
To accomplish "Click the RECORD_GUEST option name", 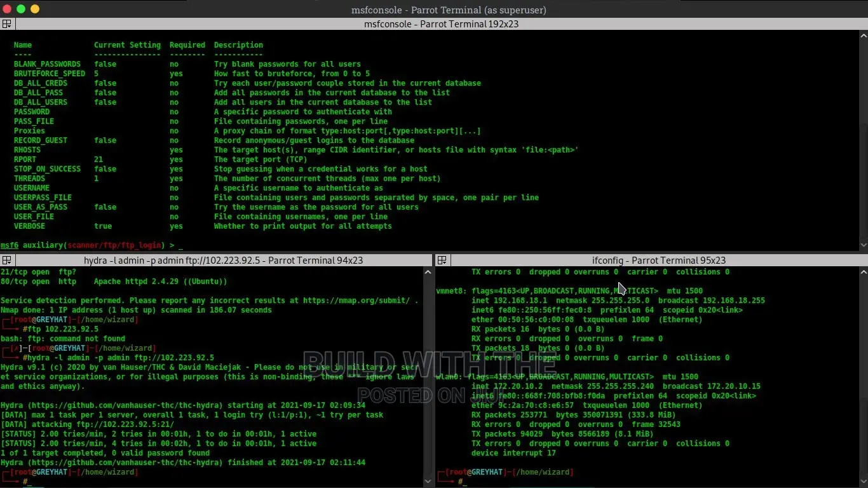I will click(x=41, y=140).
